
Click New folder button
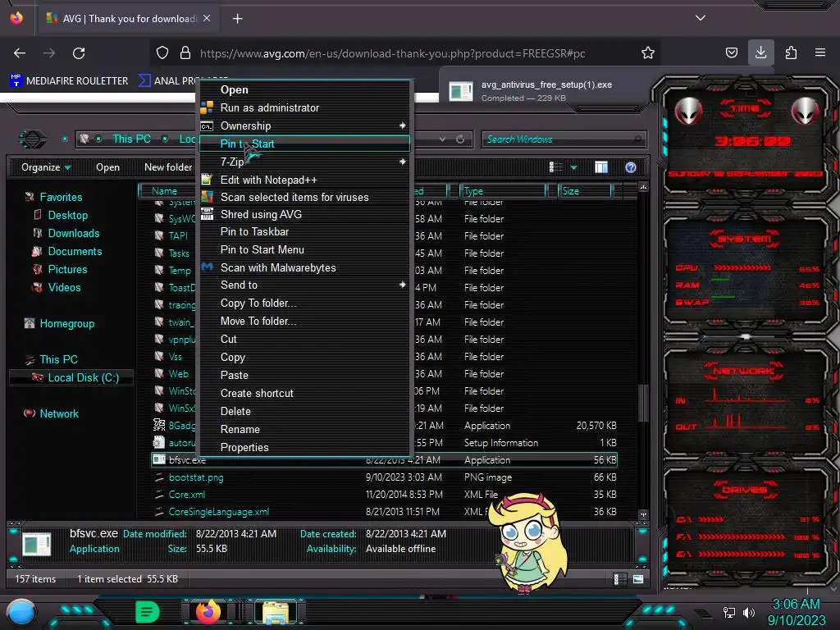(x=167, y=167)
